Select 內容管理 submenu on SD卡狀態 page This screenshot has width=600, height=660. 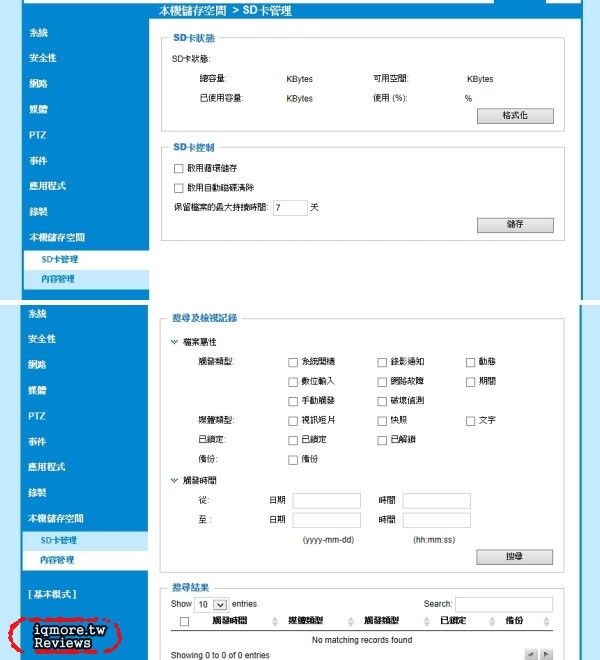[x=86, y=279]
